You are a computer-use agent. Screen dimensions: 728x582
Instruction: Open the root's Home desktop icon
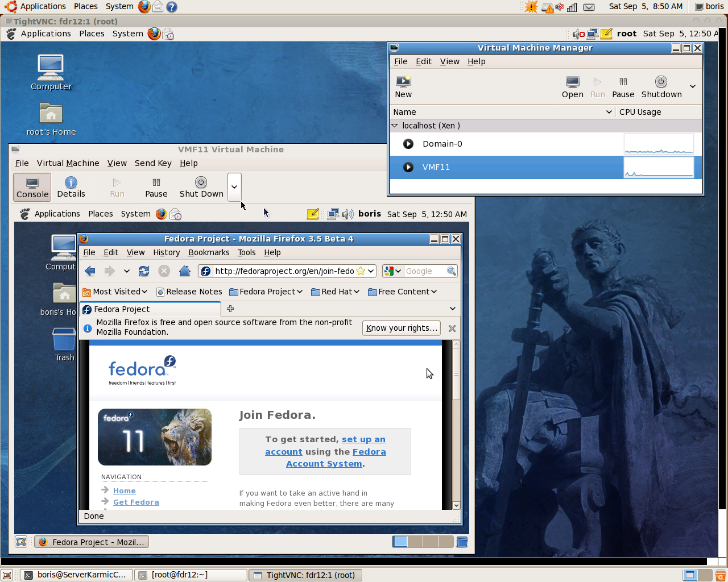pyautogui.click(x=51, y=119)
